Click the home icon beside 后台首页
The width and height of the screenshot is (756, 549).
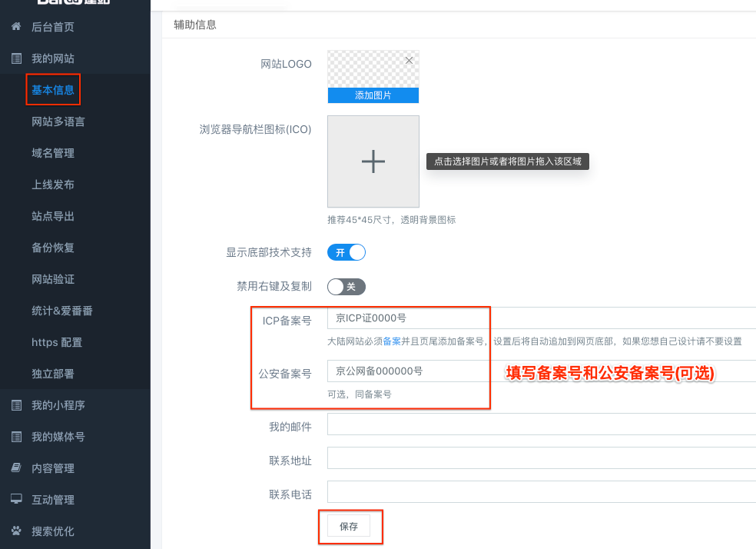(x=16, y=27)
